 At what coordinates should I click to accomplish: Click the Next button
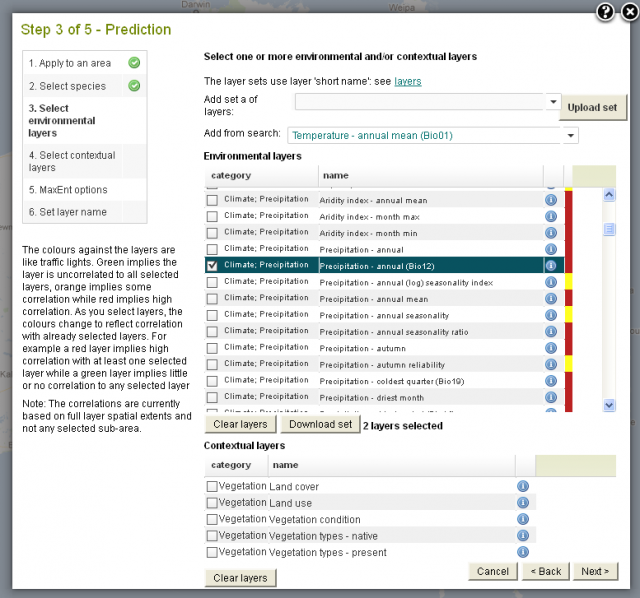594,571
